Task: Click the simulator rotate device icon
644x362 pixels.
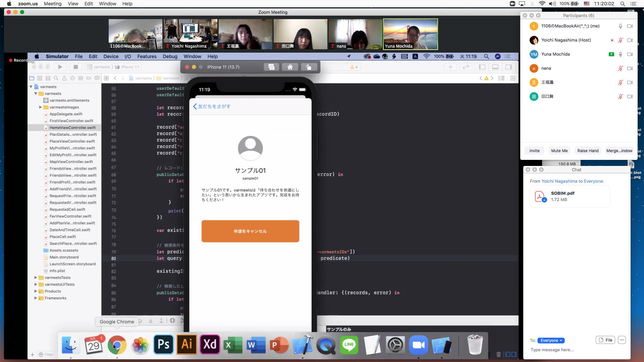Action: tap(308, 67)
